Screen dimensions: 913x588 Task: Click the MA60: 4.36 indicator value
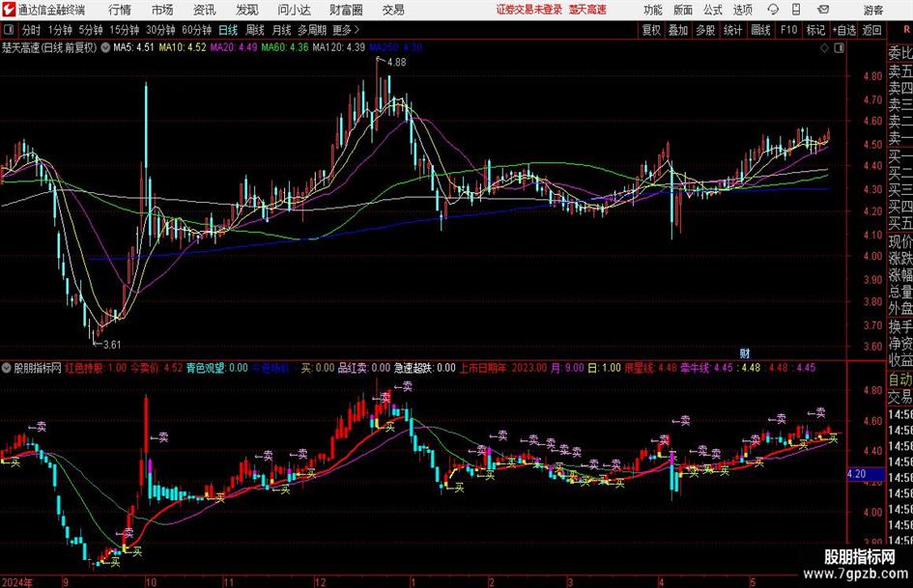click(285, 47)
